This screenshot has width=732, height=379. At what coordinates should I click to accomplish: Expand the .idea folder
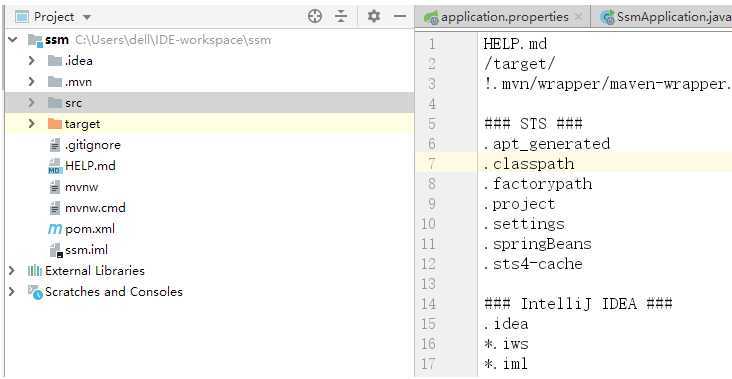pyautogui.click(x=31, y=61)
